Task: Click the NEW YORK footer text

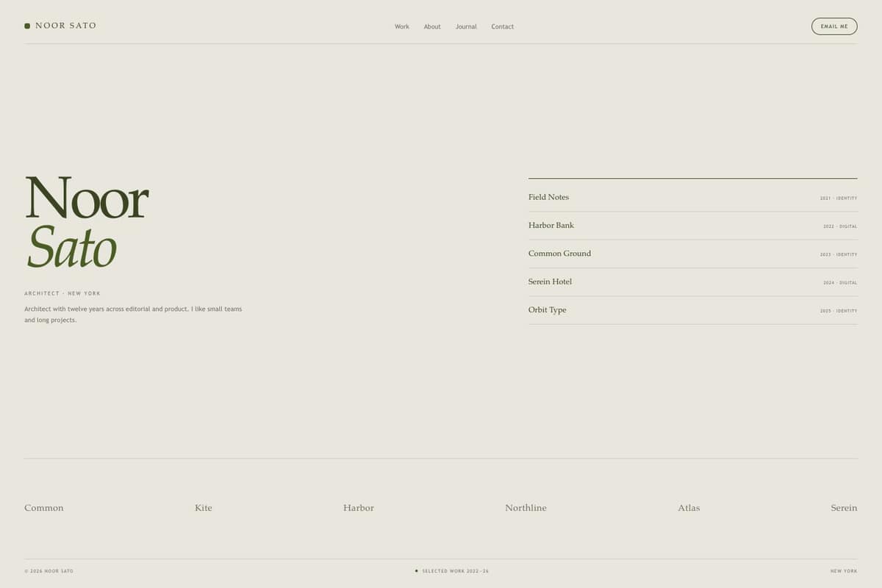Action: point(844,571)
